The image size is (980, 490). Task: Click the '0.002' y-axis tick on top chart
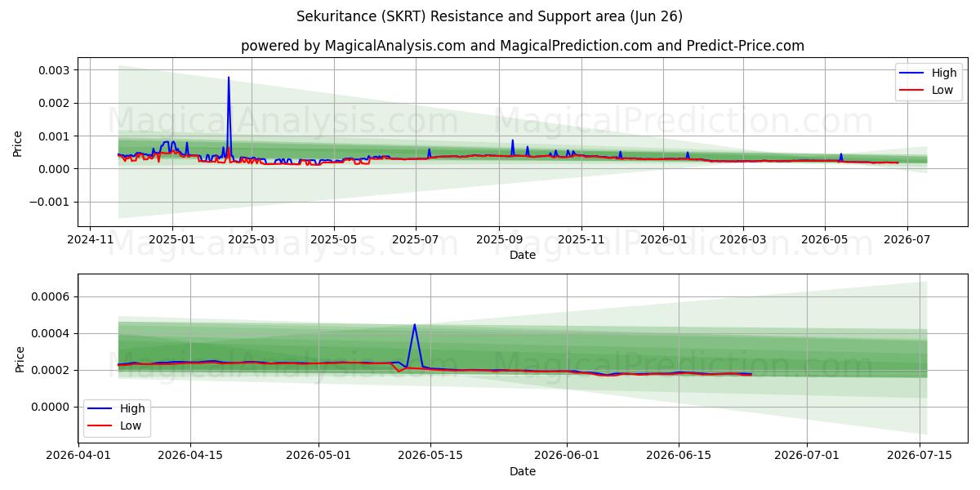pos(55,103)
